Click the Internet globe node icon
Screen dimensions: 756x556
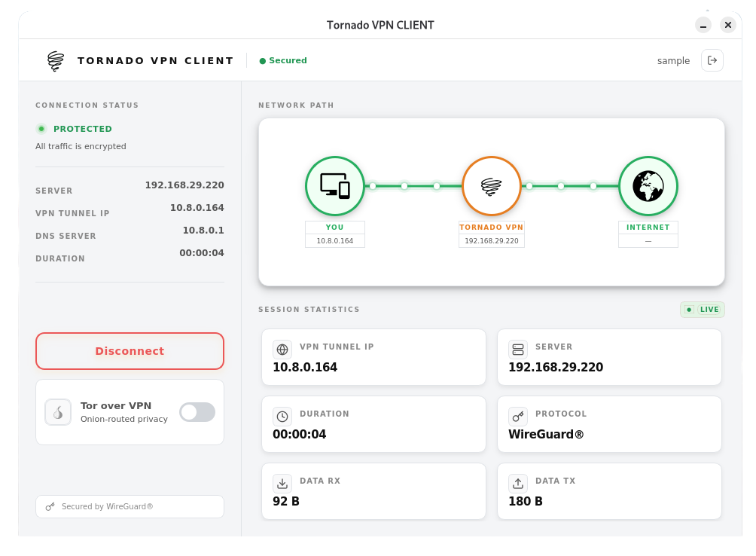[x=648, y=186]
